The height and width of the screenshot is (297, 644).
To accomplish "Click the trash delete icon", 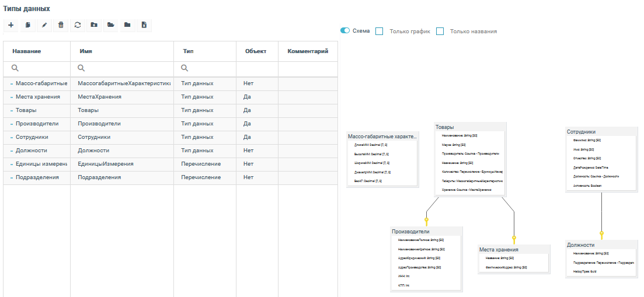I will tap(61, 25).
